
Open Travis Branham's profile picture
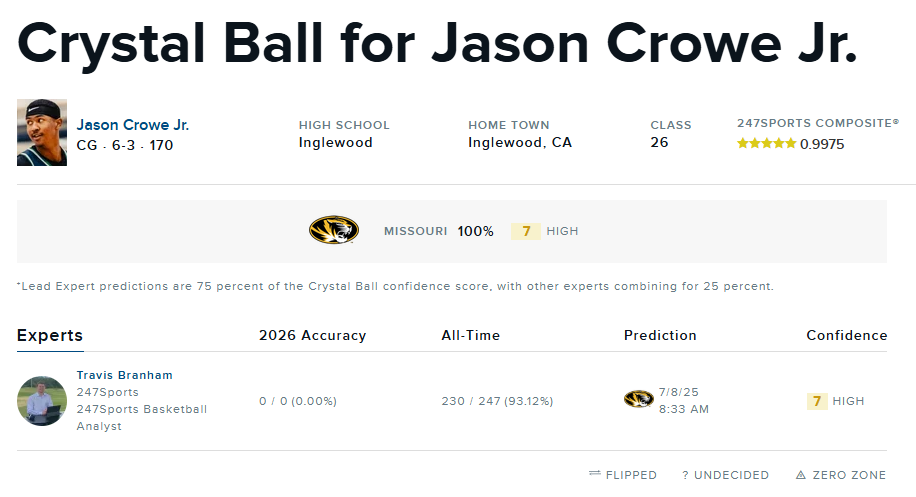(x=42, y=400)
